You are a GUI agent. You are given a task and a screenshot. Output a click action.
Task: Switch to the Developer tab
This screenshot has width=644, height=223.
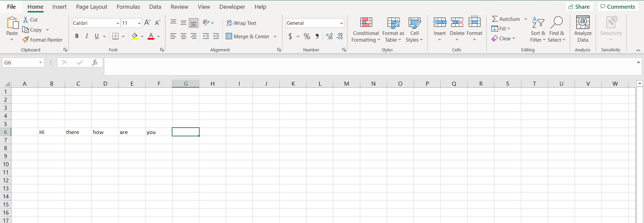(x=232, y=7)
